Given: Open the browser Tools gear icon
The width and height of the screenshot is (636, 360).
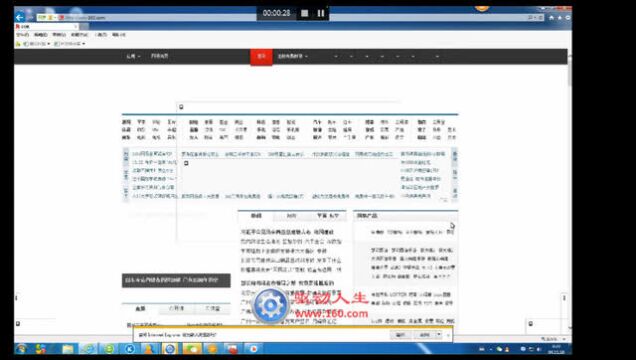Looking at the screenshot, I should pyautogui.click(x=568, y=17).
